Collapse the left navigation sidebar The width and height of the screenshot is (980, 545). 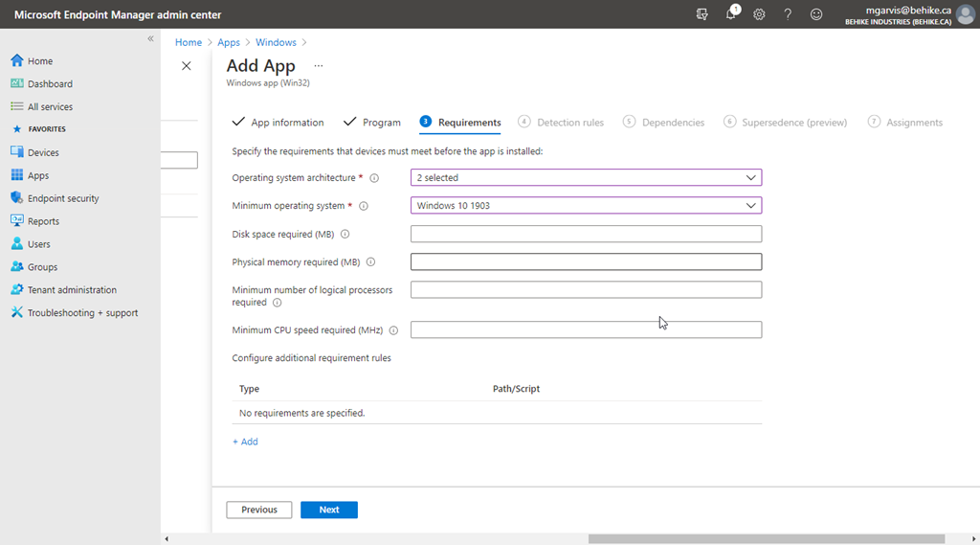tap(150, 38)
